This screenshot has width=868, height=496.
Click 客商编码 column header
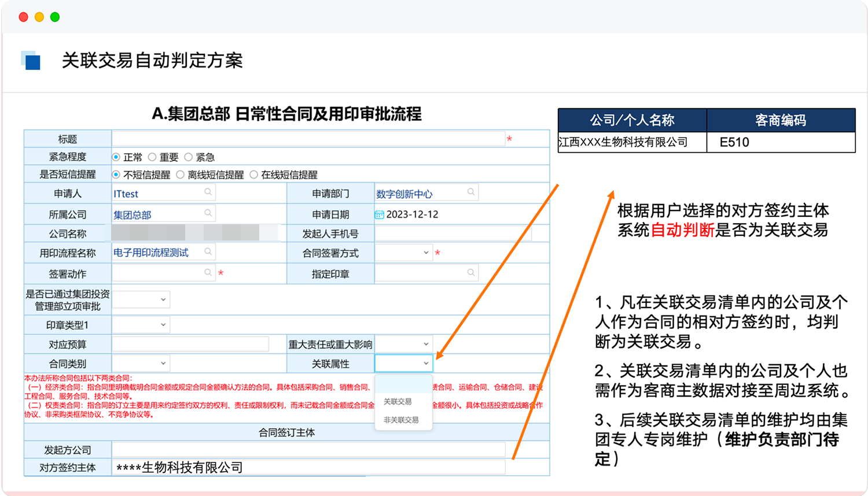click(x=781, y=120)
